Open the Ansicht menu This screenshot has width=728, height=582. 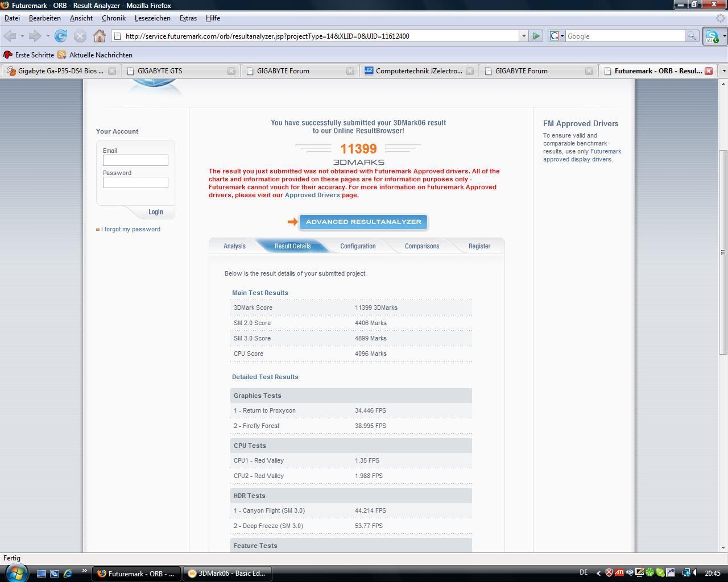(81, 18)
